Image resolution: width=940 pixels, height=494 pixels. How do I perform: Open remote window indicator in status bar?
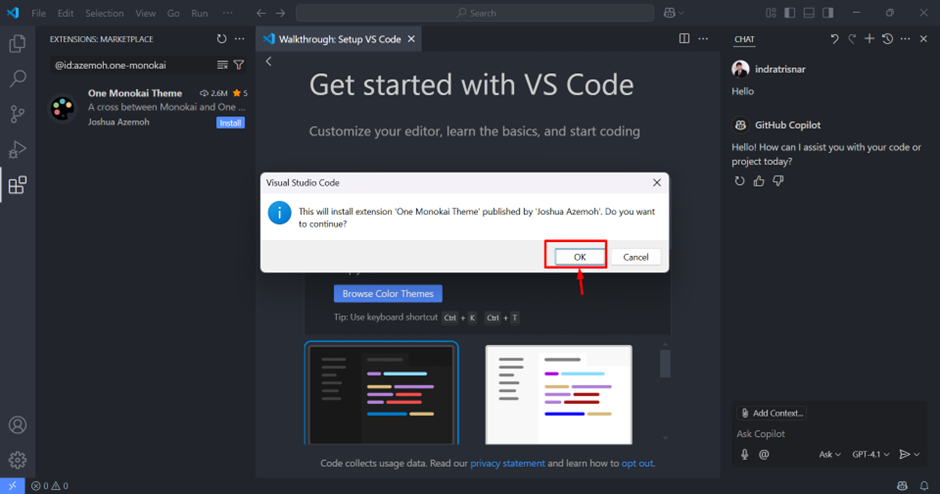coord(12,486)
